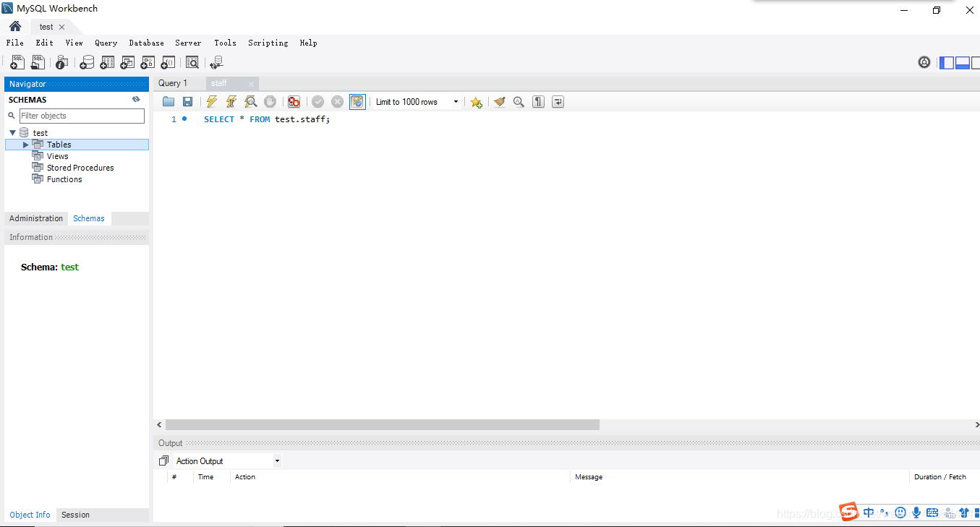Run EXPLAIN on the current statement
The height and width of the screenshot is (527, 980).
point(251,102)
